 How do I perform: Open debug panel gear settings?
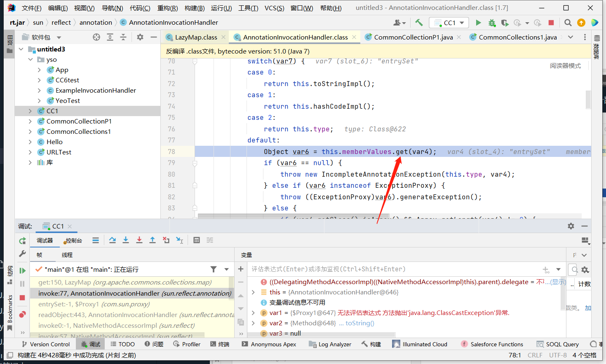tap(571, 226)
